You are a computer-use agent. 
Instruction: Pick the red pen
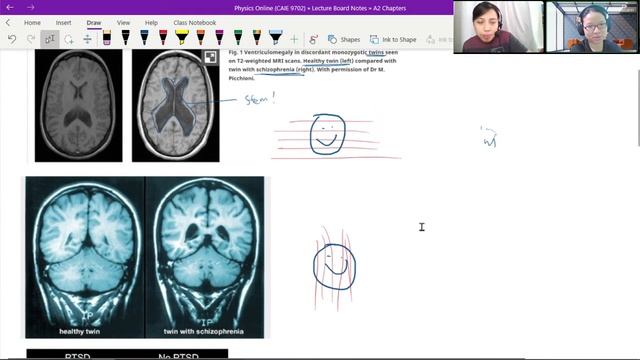(163, 38)
